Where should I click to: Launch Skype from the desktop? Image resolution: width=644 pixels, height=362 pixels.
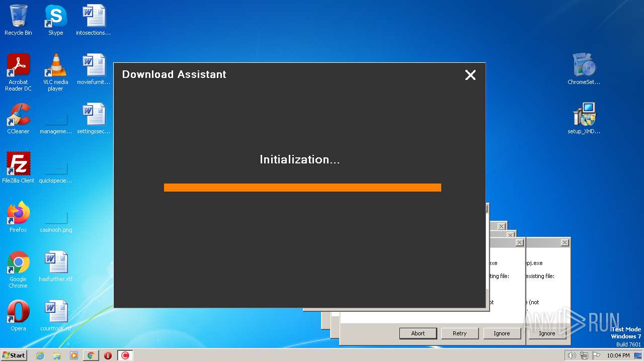tap(55, 20)
